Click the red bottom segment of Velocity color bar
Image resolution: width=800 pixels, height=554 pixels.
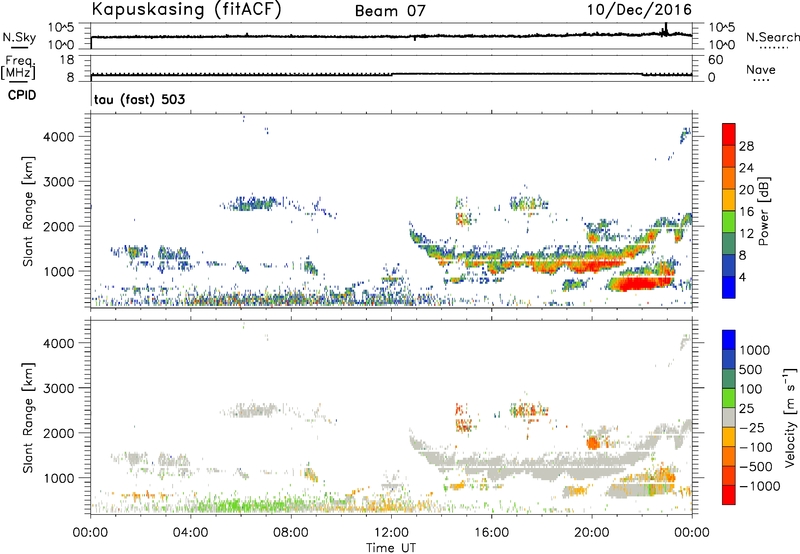[729, 495]
